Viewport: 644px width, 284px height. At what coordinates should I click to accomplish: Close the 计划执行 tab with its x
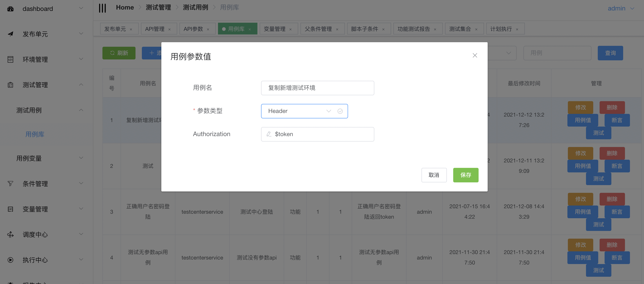pyautogui.click(x=517, y=29)
